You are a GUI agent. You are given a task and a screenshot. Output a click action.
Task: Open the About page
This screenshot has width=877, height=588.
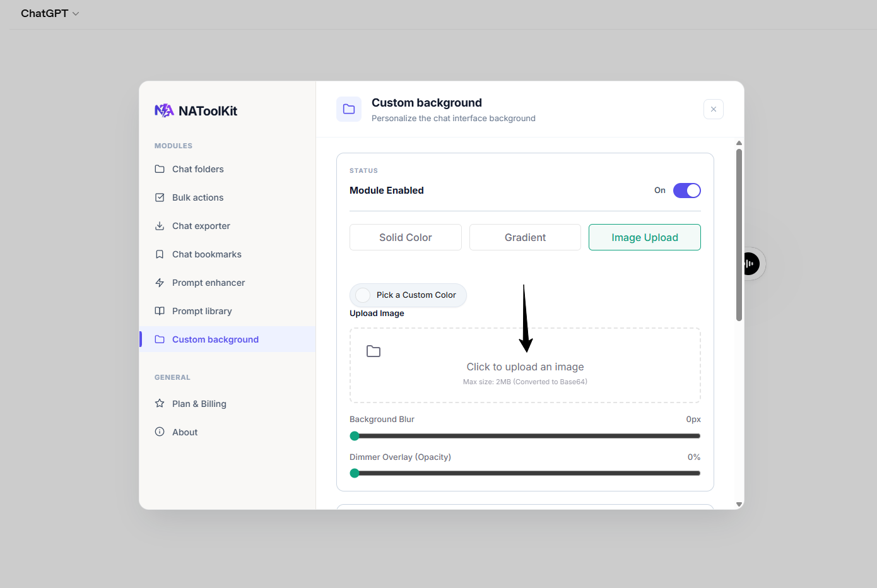227,432
